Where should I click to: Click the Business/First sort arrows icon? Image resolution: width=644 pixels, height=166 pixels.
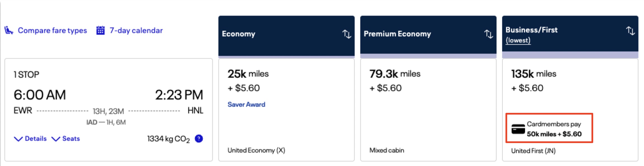point(630,30)
